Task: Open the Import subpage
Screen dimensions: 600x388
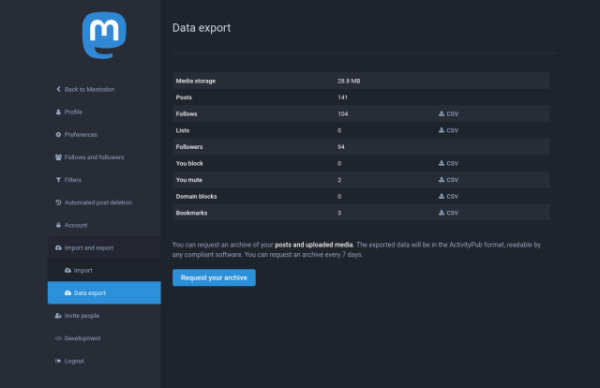Action: 104,270
